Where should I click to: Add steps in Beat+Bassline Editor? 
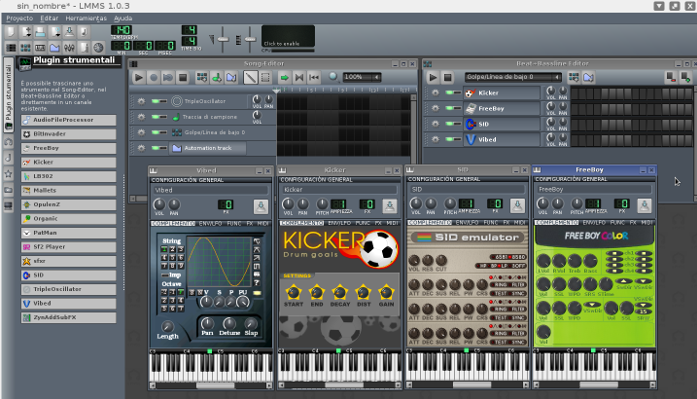tap(685, 78)
